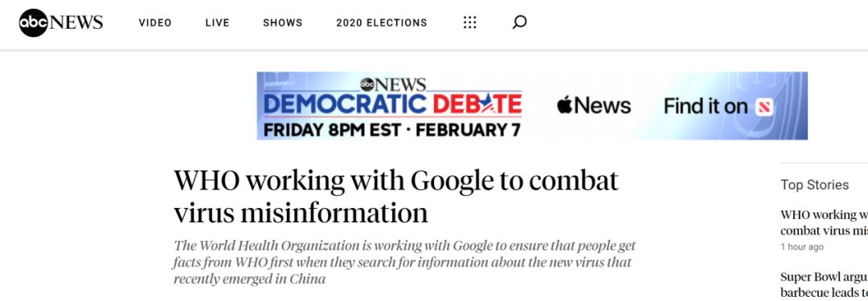Go to the LIVE section
The image size is (868, 301).
(x=217, y=22)
